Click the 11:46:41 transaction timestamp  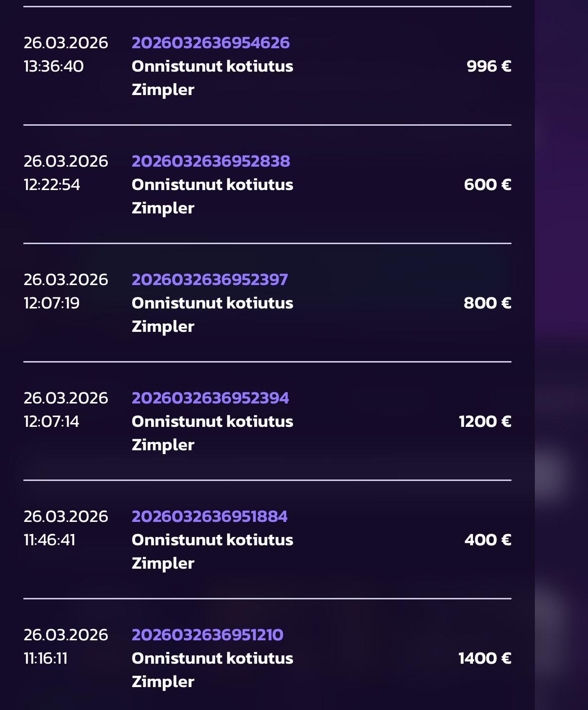[x=49, y=540]
